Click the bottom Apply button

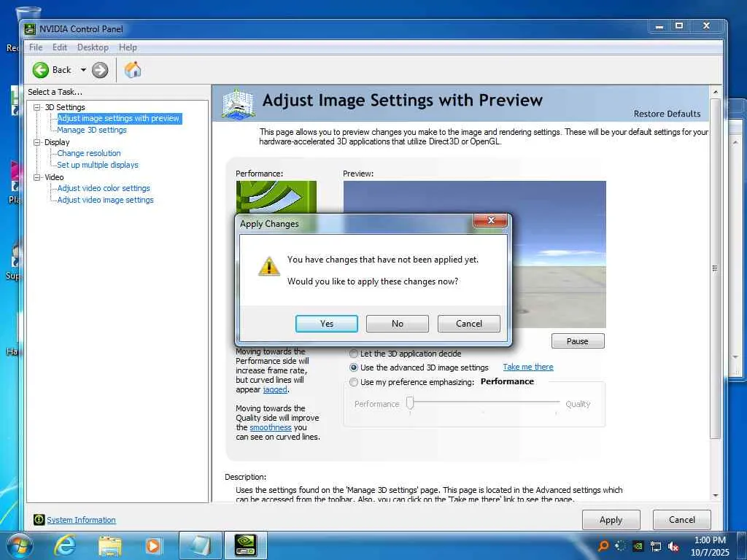[611, 520]
